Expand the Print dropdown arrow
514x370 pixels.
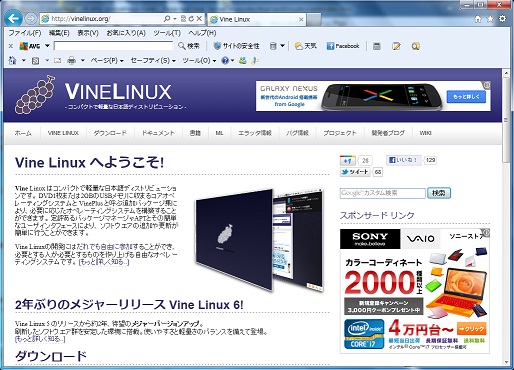tap(83, 61)
